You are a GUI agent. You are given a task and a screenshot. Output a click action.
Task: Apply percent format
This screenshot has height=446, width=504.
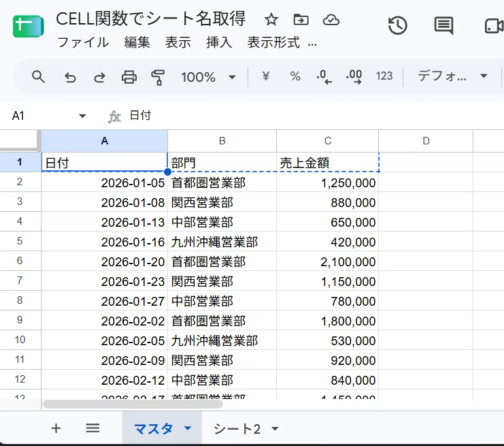click(295, 76)
